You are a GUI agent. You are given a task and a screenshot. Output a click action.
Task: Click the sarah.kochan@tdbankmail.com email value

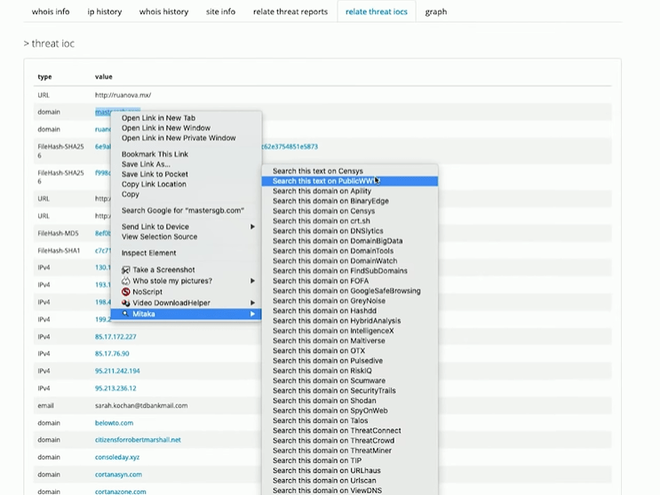tap(141, 405)
